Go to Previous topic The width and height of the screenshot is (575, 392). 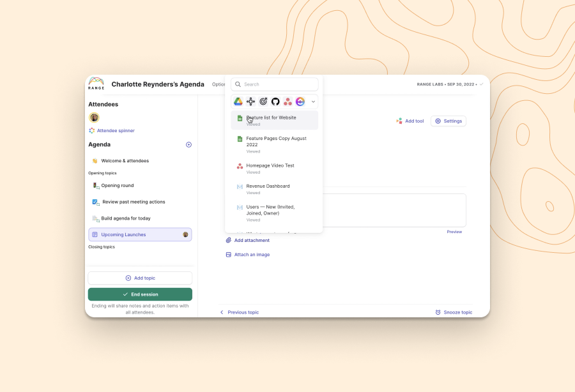click(240, 312)
